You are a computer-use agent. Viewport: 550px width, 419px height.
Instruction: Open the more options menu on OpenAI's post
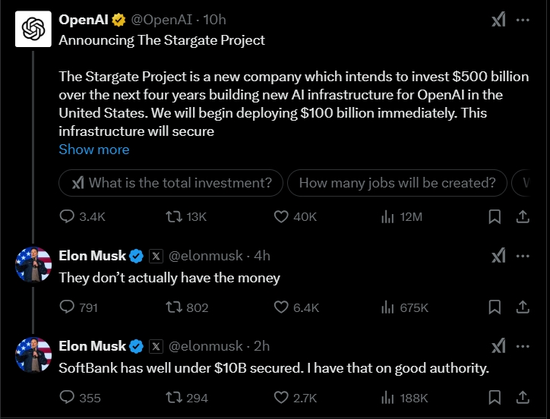[x=523, y=20]
